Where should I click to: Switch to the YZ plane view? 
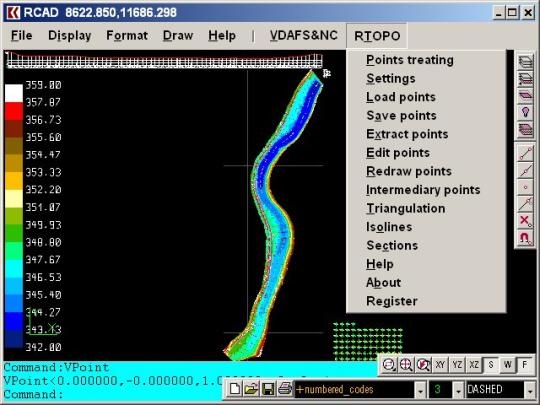coord(457,365)
